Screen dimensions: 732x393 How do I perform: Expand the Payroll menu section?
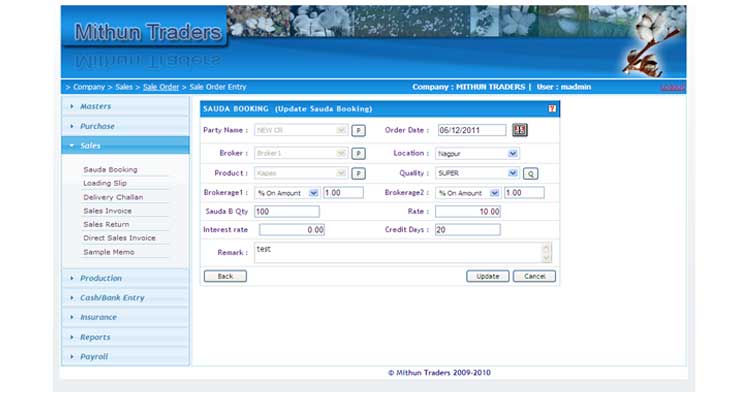125,357
